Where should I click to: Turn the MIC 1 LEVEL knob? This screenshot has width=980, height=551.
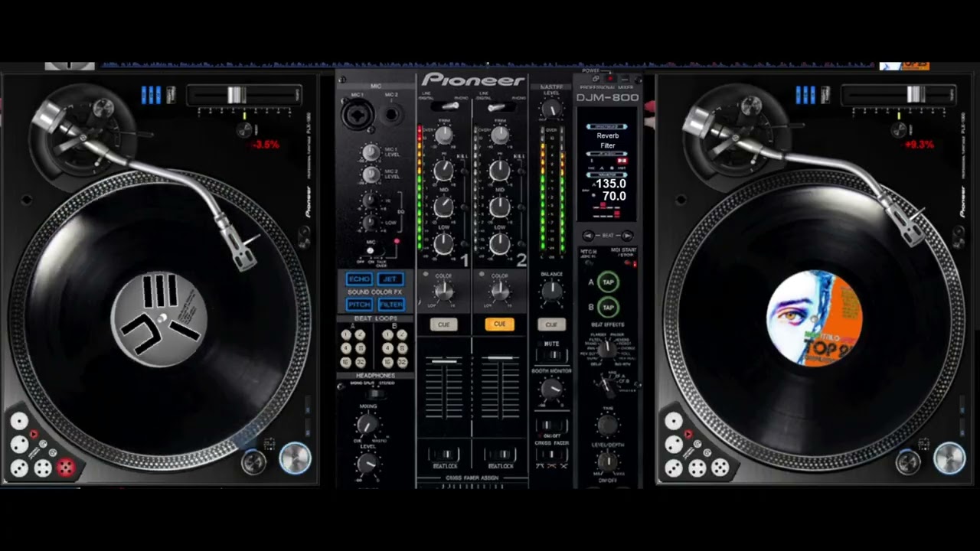click(371, 152)
